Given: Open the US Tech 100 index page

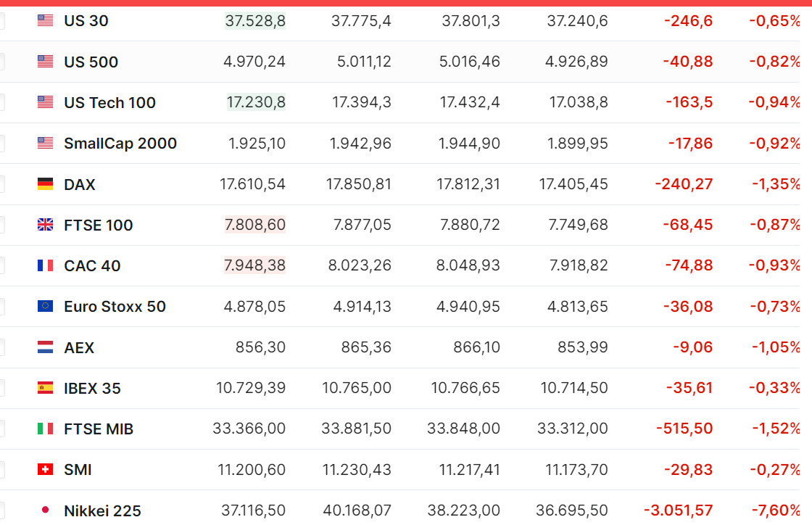Looking at the screenshot, I should [x=109, y=103].
